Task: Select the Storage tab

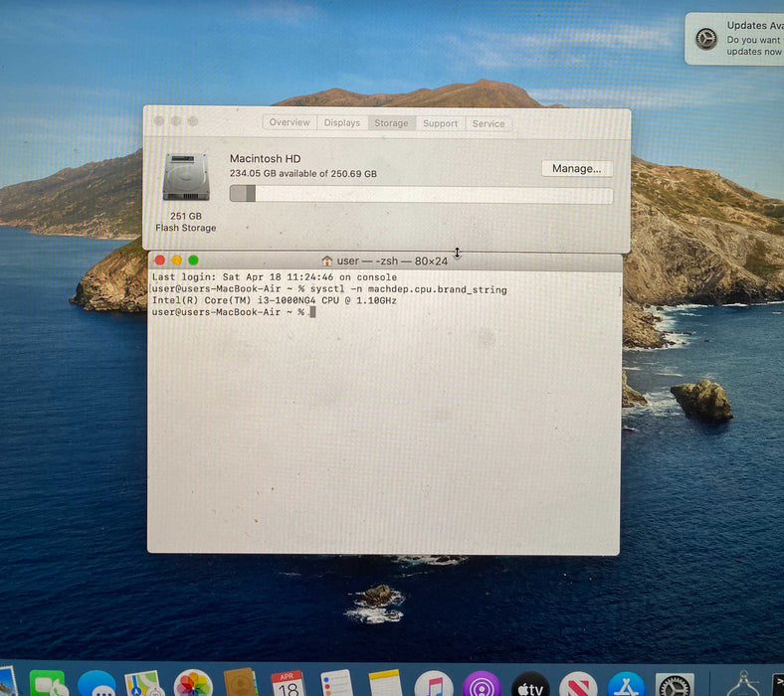Action: tap(391, 123)
